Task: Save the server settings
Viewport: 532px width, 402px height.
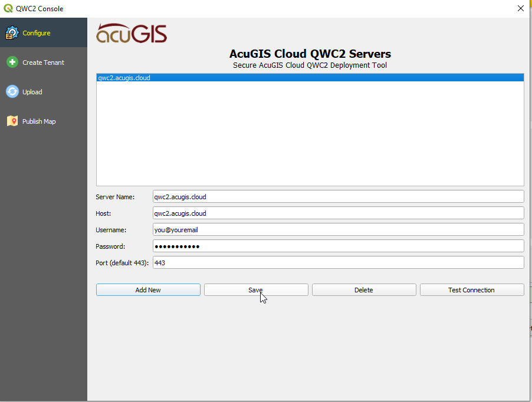Action: pos(256,290)
